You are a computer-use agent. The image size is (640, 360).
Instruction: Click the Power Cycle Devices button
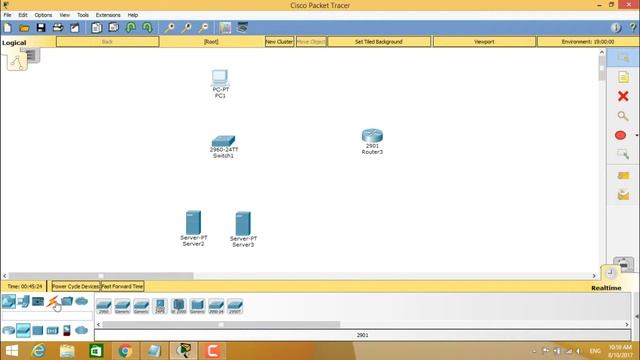tap(76, 286)
